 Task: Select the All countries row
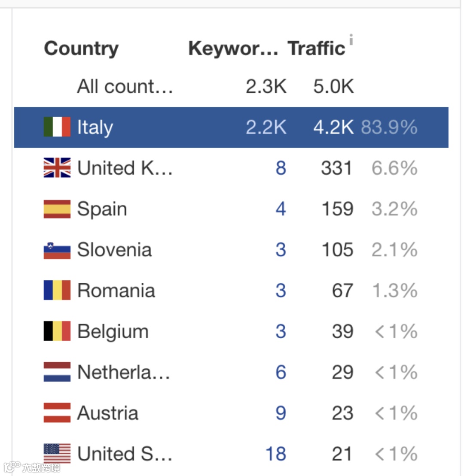231,86
